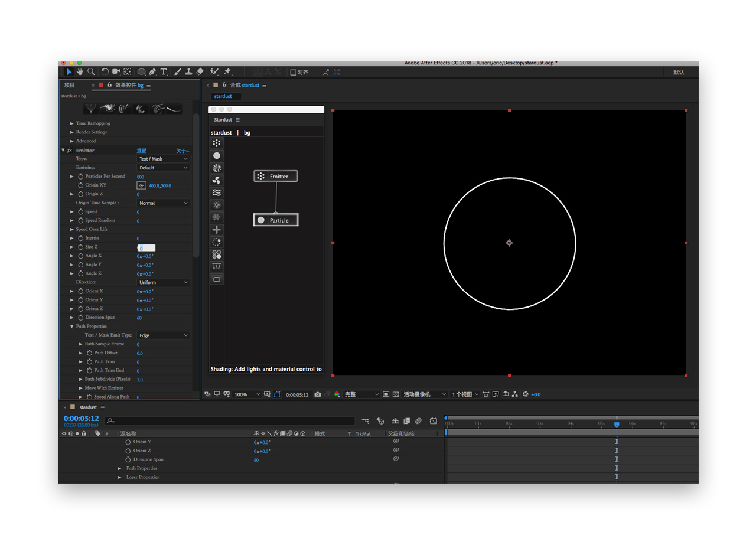756x545 pixels.
Task: Toggle transparency grid in viewer footer
Action: [x=396, y=394]
